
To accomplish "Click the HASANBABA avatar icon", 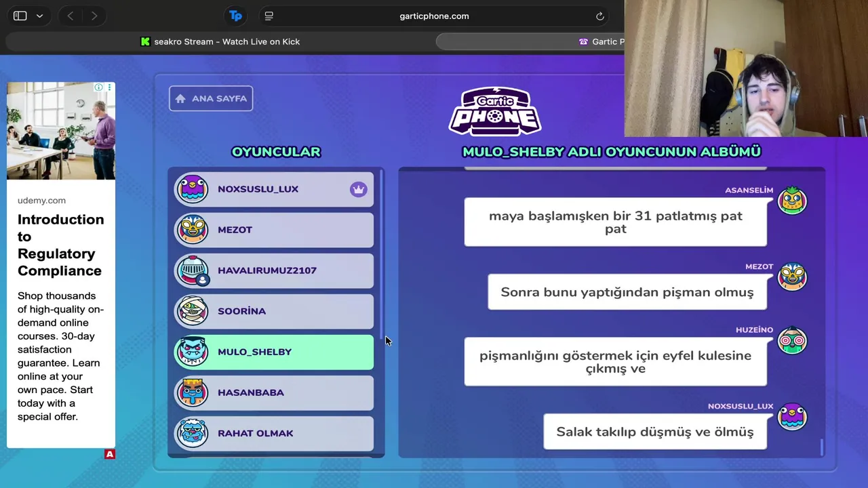I will pyautogui.click(x=193, y=392).
